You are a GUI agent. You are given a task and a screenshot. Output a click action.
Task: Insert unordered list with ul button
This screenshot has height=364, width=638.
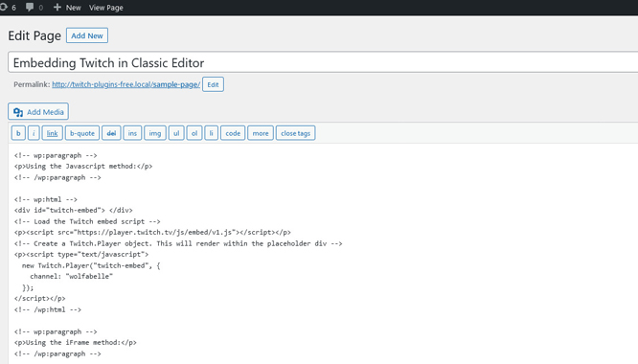pyautogui.click(x=176, y=133)
